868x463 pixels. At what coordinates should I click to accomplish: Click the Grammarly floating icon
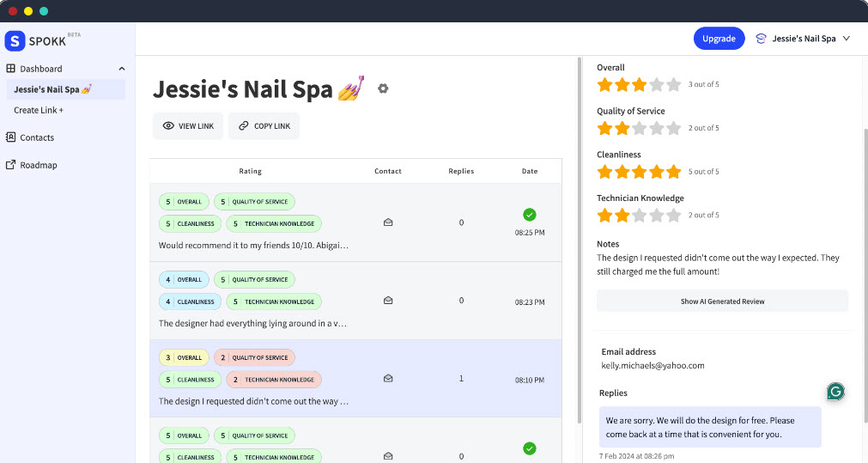click(835, 392)
